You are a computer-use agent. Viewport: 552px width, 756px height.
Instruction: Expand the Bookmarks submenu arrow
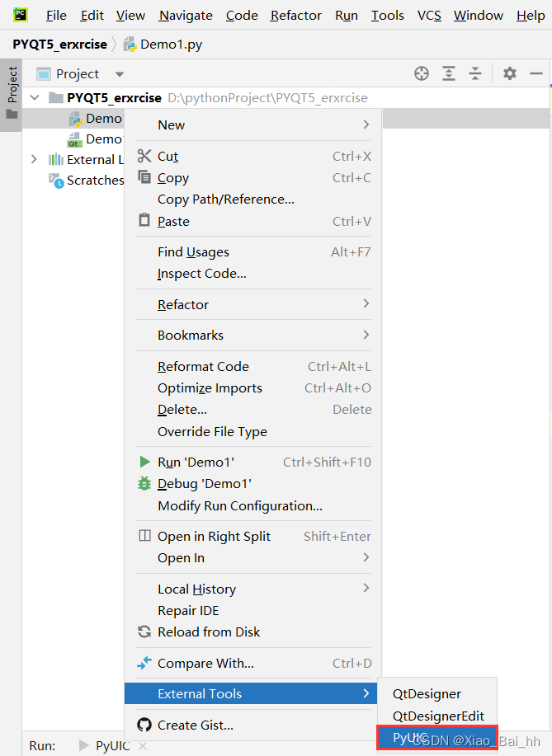coord(366,335)
